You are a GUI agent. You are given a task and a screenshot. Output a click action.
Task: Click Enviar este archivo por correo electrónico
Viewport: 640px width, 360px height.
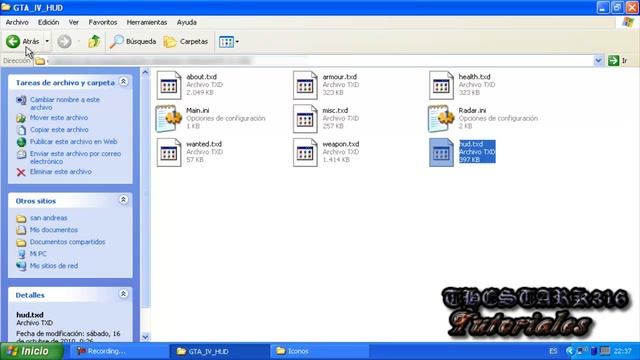pyautogui.click(x=76, y=158)
